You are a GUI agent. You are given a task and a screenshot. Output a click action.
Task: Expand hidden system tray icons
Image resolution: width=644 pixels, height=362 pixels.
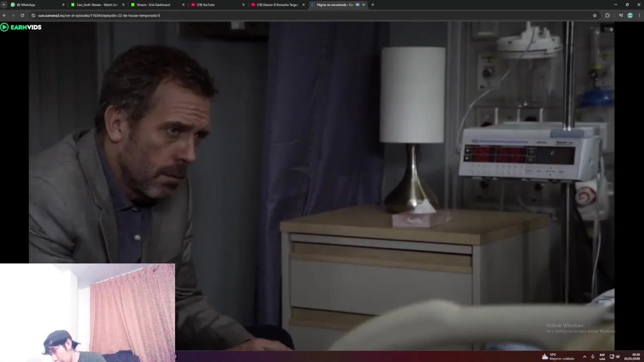(x=584, y=356)
